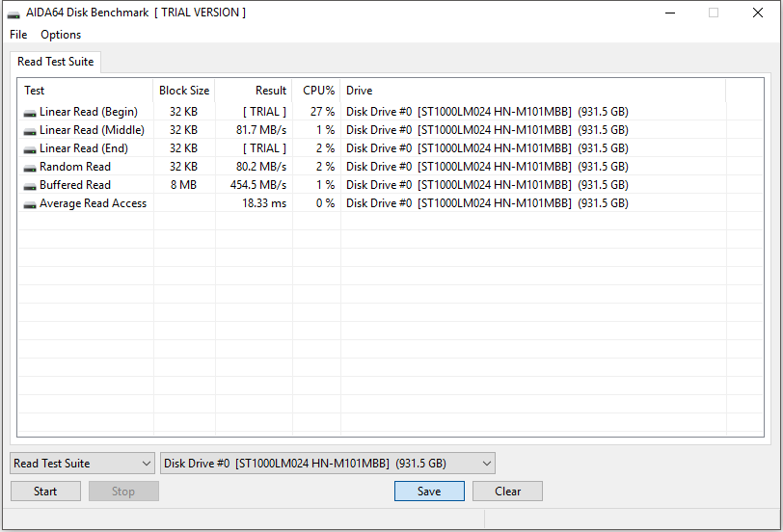
Task: Sort by the Result column header
Action: [x=254, y=91]
